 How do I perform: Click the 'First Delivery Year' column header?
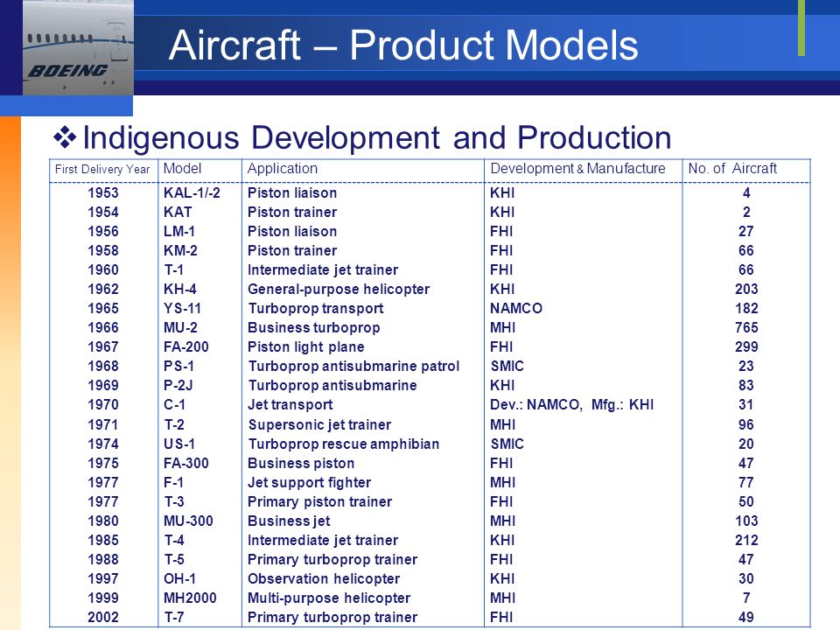coord(102,169)
